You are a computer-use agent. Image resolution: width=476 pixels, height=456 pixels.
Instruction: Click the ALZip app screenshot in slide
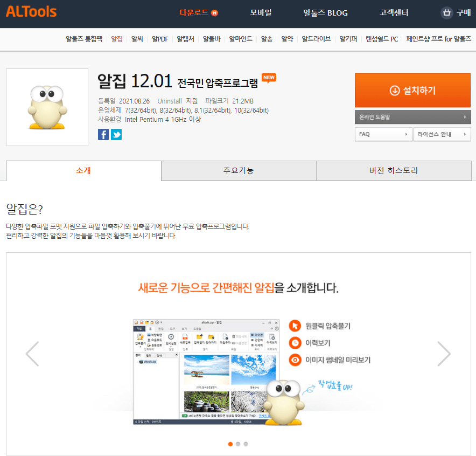pos(206,371)
